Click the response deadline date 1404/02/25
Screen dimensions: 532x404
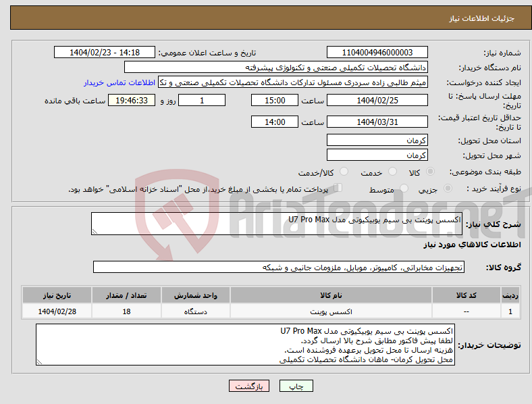pos(377,100)
